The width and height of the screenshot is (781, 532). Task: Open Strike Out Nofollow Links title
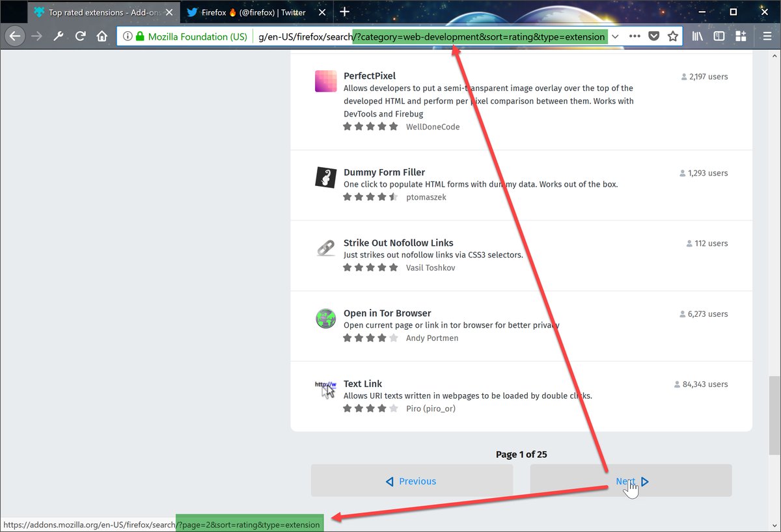[398, 243]
